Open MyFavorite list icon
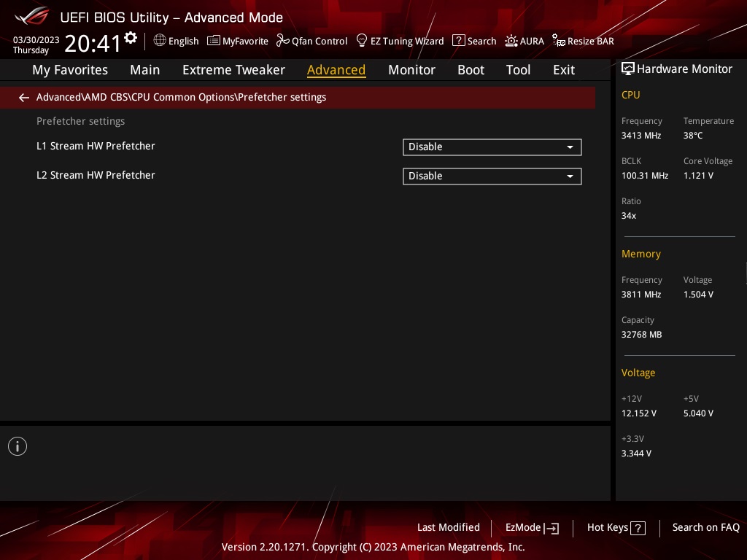The height and width of the screenshot is (560, 747). tap(214, 41)
